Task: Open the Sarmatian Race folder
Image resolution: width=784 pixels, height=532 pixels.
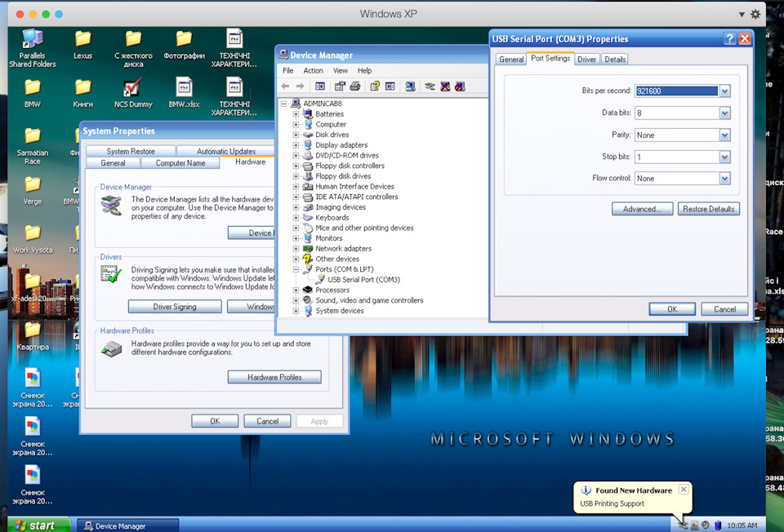Action: coord(33,145)
